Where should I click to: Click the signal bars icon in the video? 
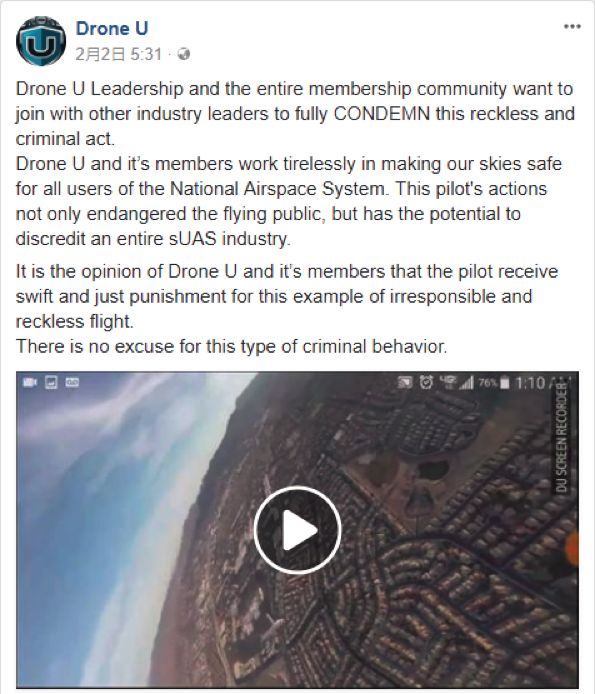466,382
